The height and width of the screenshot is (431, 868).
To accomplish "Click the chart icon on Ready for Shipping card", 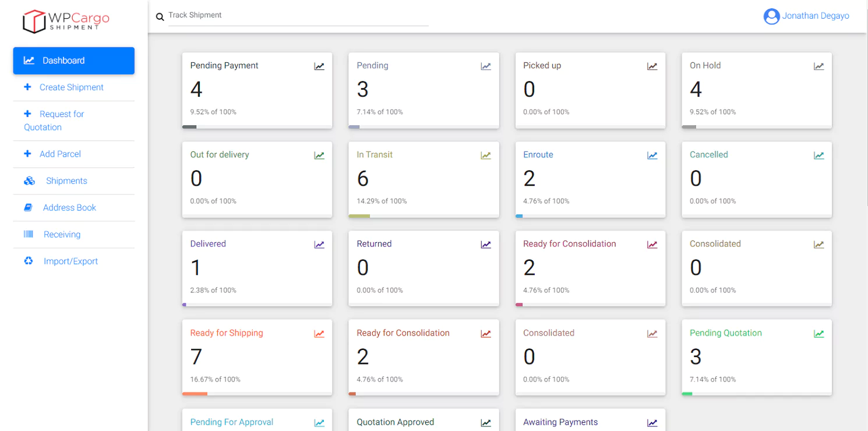I will click(x=319, y=334).
